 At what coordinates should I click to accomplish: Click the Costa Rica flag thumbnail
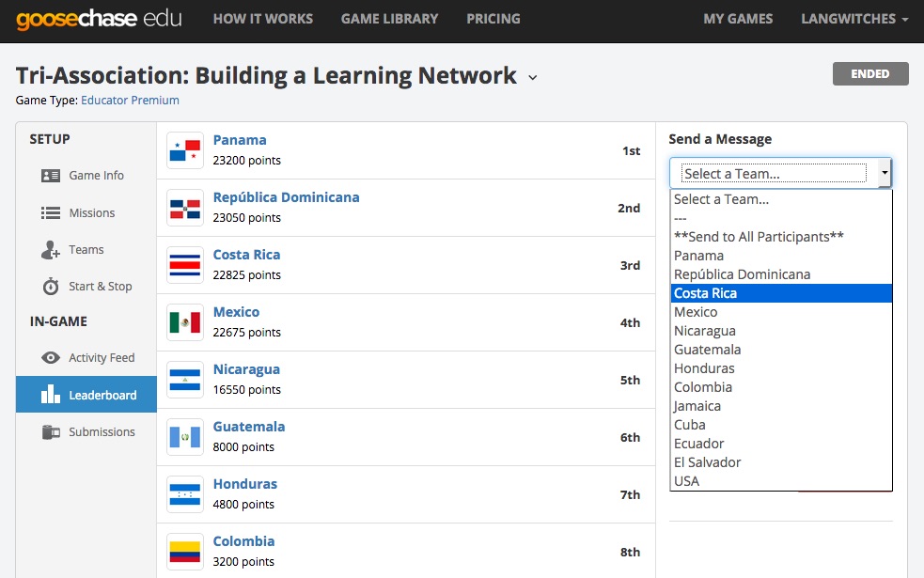click(x=185, y=265)
